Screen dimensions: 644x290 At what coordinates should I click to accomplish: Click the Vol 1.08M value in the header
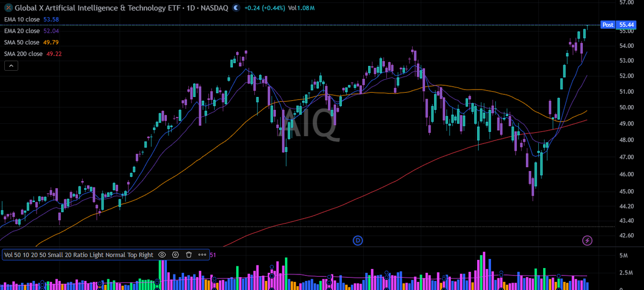coord(302,9)
